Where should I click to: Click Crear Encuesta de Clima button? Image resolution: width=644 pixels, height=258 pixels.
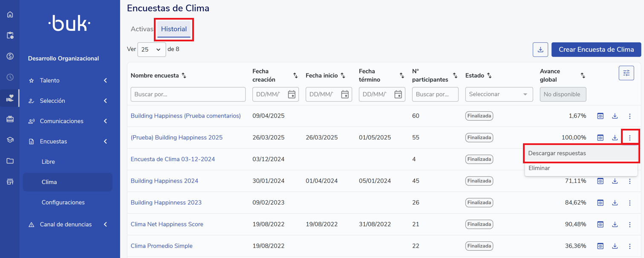[x=596, y=49]
